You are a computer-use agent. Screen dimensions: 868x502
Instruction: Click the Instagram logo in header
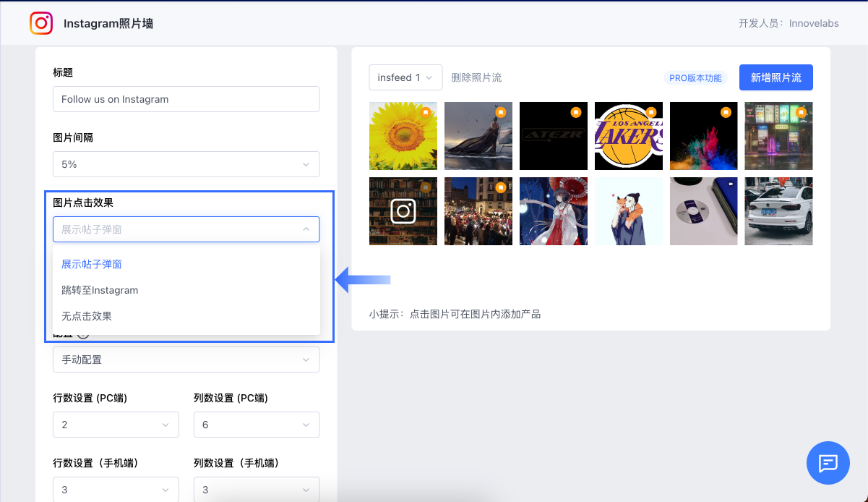pyautogui.click(x=42, y=23)
